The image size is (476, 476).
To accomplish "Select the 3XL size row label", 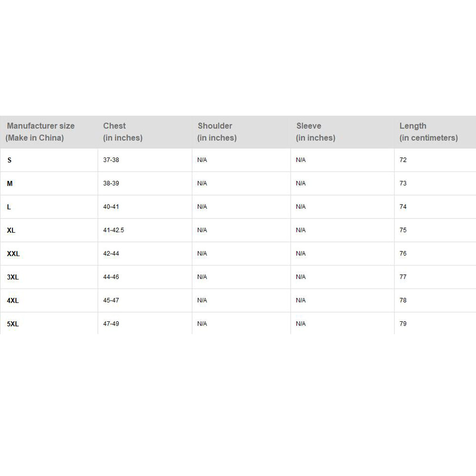I will (x=13, y=277).
